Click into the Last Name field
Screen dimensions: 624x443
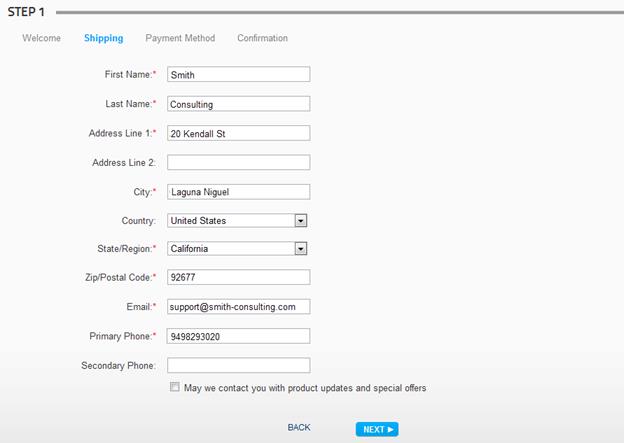click(238, 104)
